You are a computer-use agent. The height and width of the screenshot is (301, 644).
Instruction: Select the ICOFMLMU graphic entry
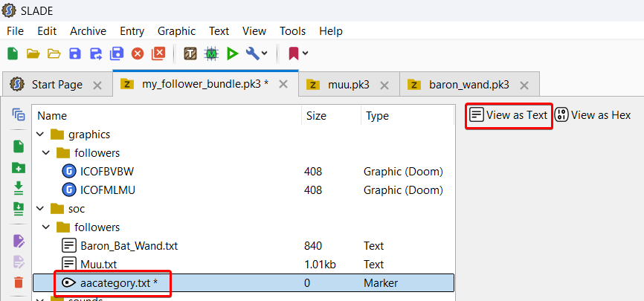[243, 190]
